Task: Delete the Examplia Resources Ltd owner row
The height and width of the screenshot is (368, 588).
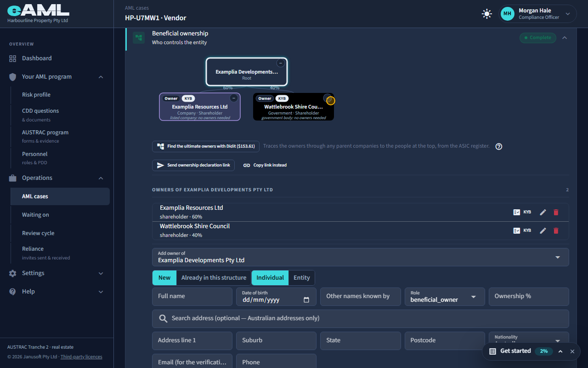Action: (556, 212)
